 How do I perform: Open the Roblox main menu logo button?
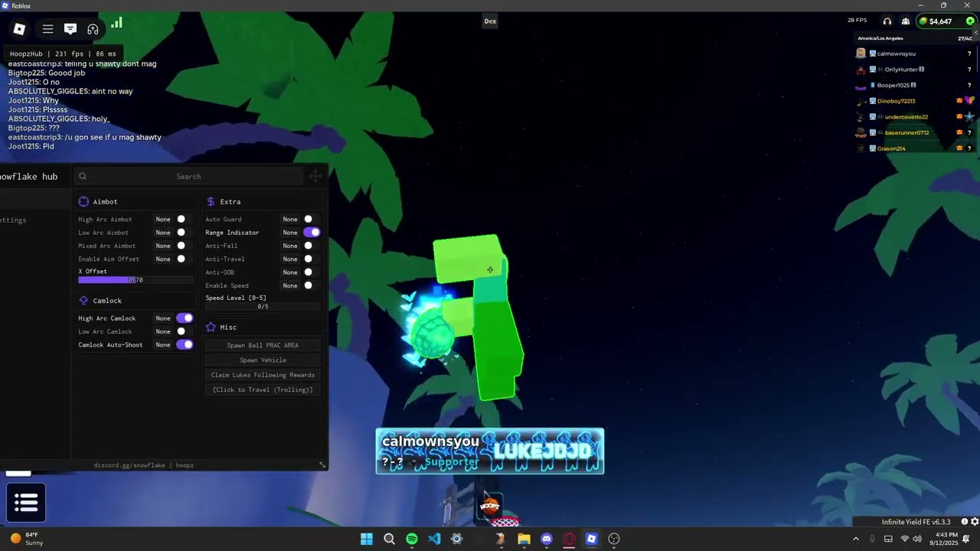(x=20, y=29)
